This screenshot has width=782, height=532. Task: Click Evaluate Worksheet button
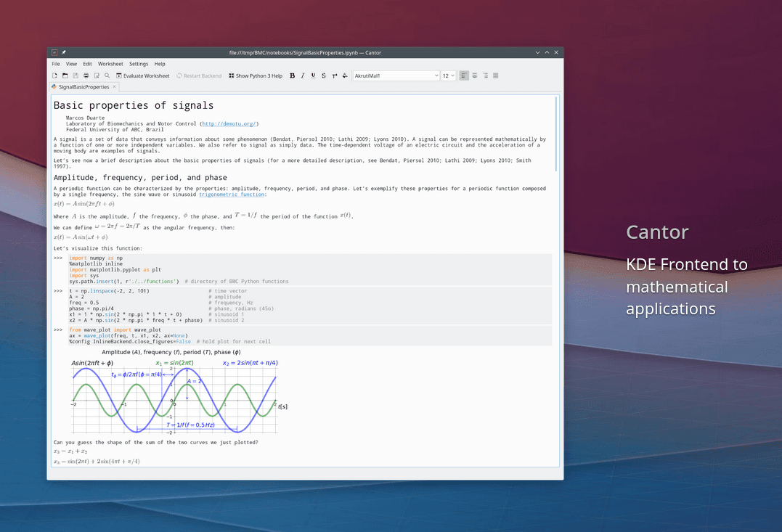pos(142,75)
